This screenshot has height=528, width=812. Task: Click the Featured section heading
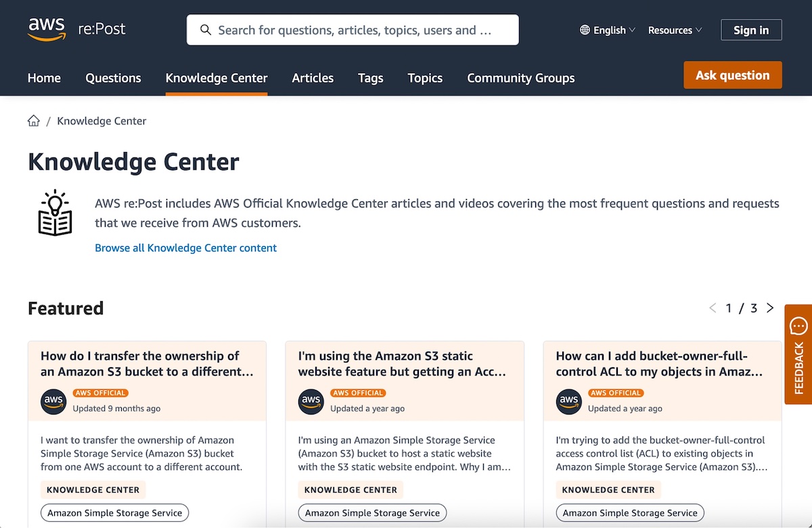point(66,308)
